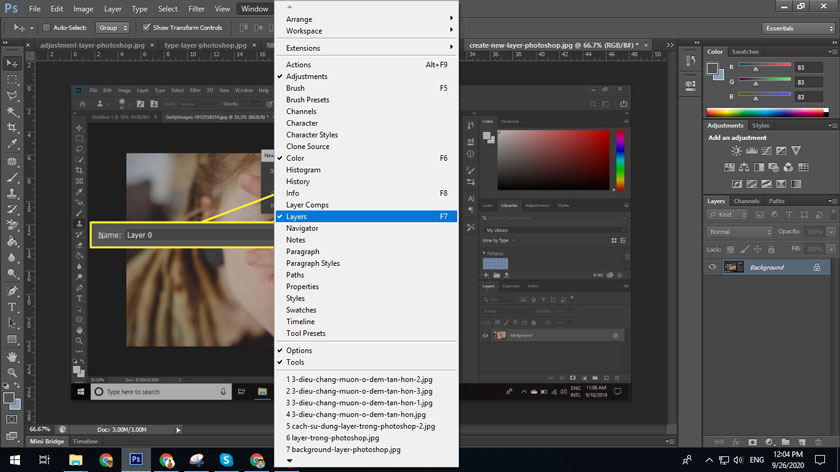Viewport: 840px width, 472px height.
Task: Expand the Arrange submenu
Action: pyautogui.click(x=366, y=19)
